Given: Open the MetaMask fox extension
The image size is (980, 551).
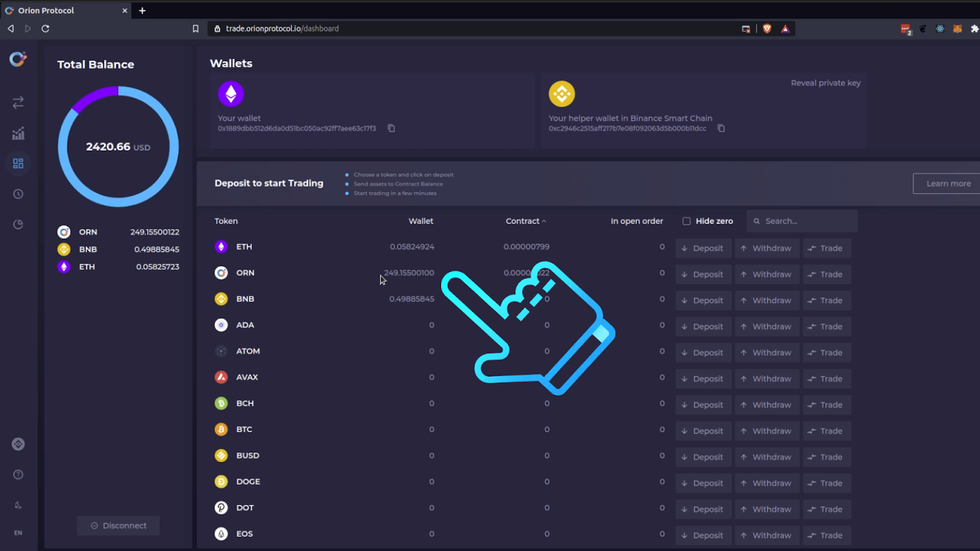Looking at the screenshot, I should coord(957,29).
